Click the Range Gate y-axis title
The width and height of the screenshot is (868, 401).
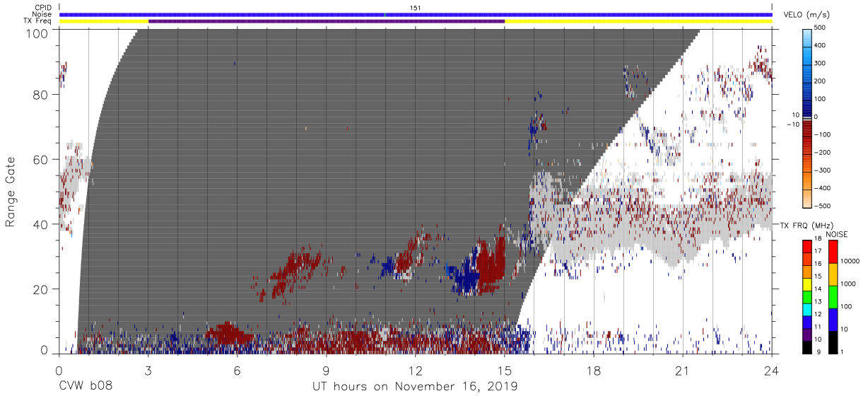coord(11,192)
